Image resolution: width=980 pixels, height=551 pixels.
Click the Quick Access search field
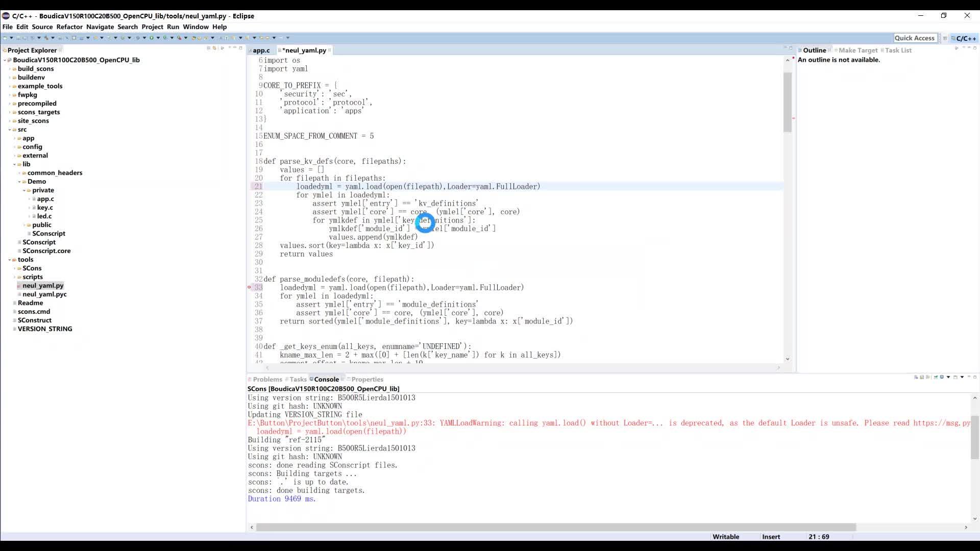914,38
